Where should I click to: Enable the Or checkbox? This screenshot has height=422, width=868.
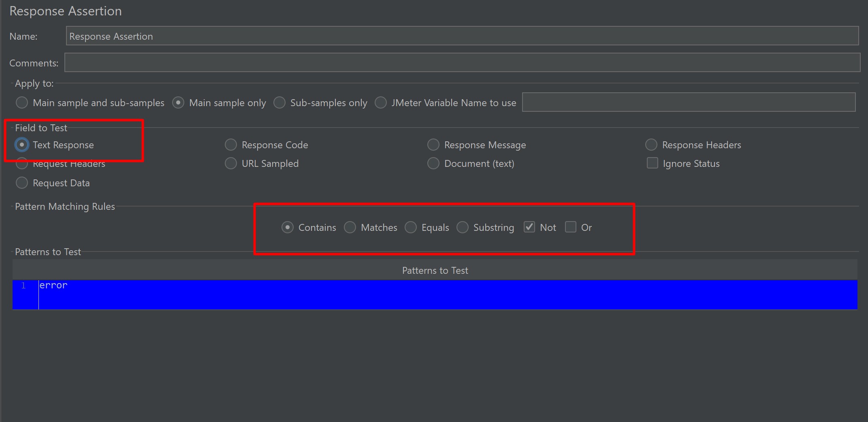pos(571,227)
